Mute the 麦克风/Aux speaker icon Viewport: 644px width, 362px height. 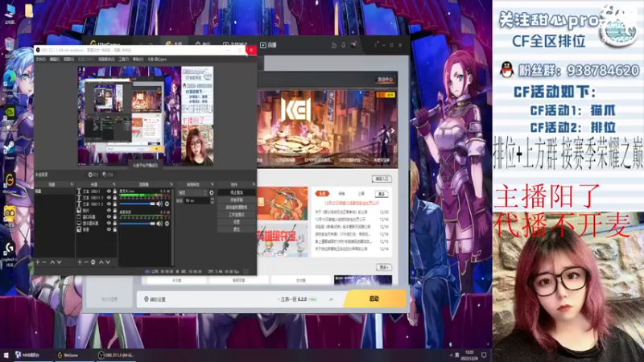pos(159,204)
